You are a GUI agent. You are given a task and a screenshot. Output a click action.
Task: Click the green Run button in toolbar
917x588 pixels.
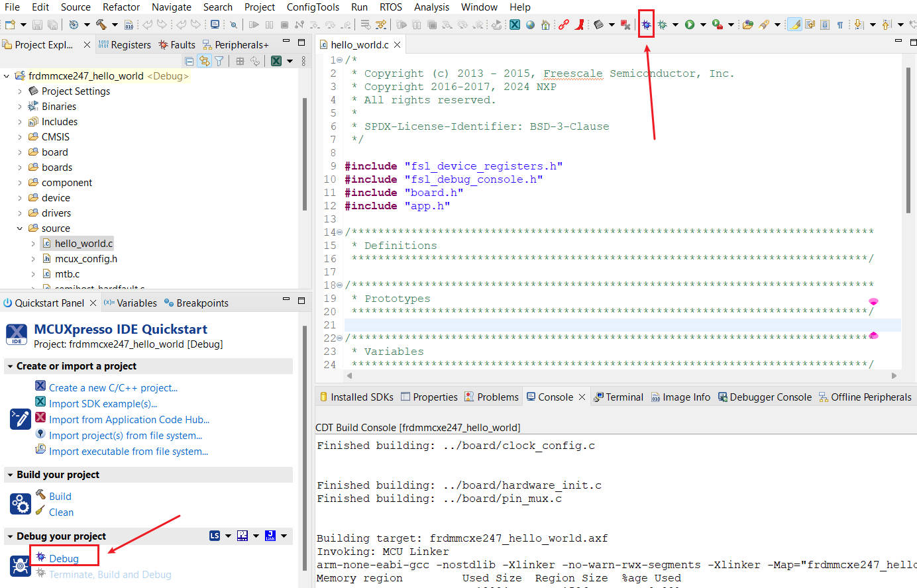point(690,24)
